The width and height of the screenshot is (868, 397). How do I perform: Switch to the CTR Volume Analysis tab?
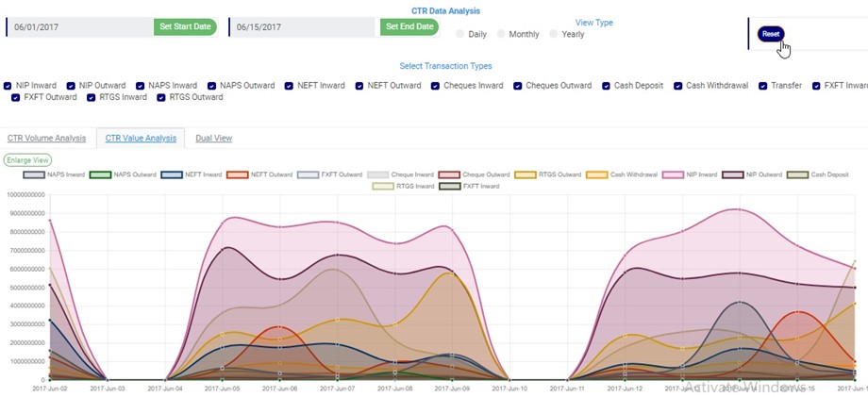(46, 139)
